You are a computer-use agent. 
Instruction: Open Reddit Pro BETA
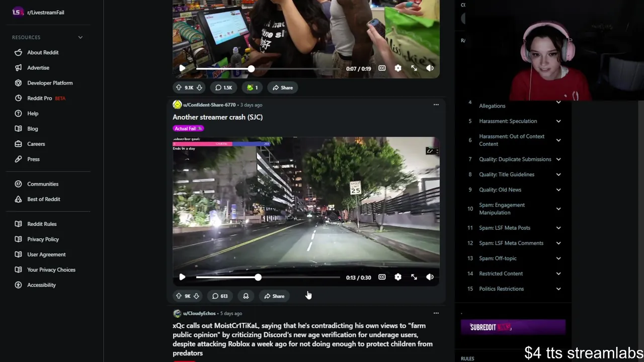pyautogui.click(x=46, y=98)
